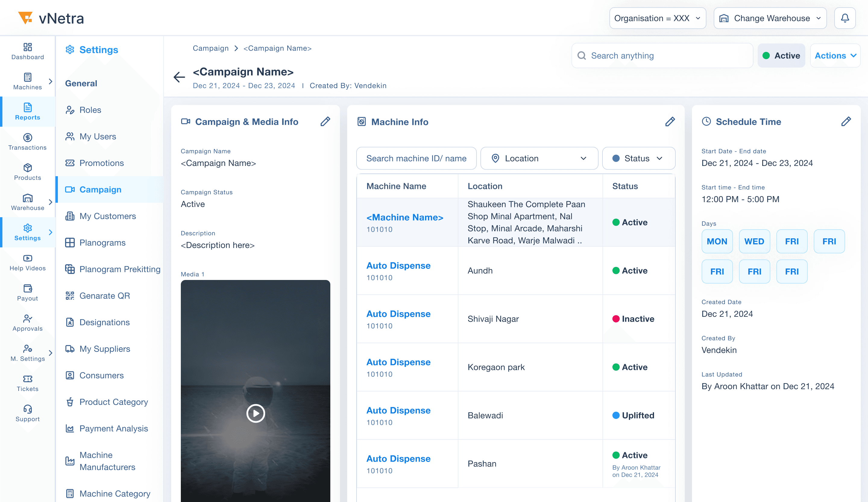The image size is (868, 502).
Task: Toggle the MON day chip
Action: [717, 241]
